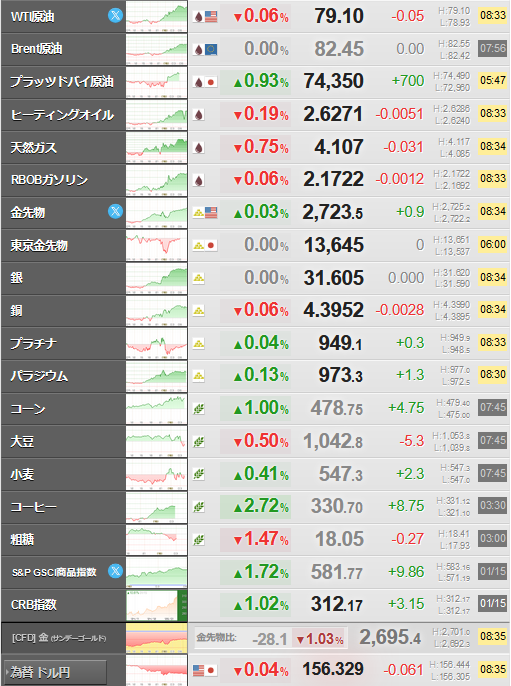Click the metal bars icon in プラチナ row
This screenshot has width=511, height=686.
pos(199,344)
